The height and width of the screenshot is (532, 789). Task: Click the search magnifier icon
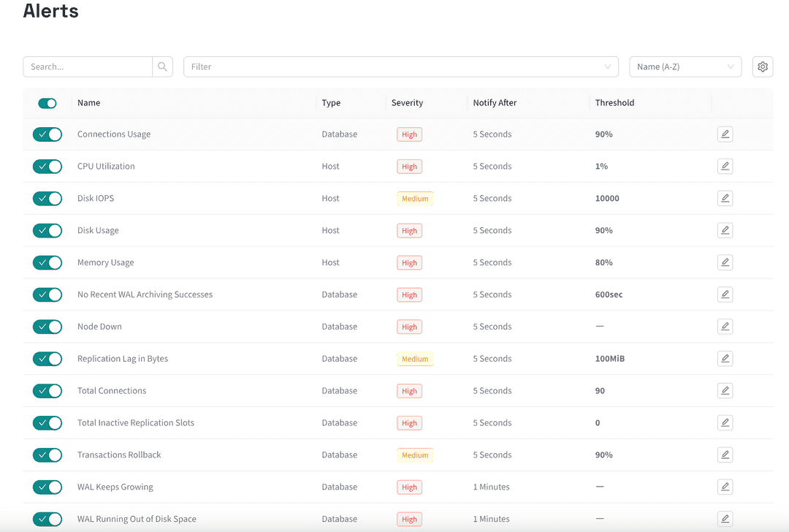click(x=162, y=66)
